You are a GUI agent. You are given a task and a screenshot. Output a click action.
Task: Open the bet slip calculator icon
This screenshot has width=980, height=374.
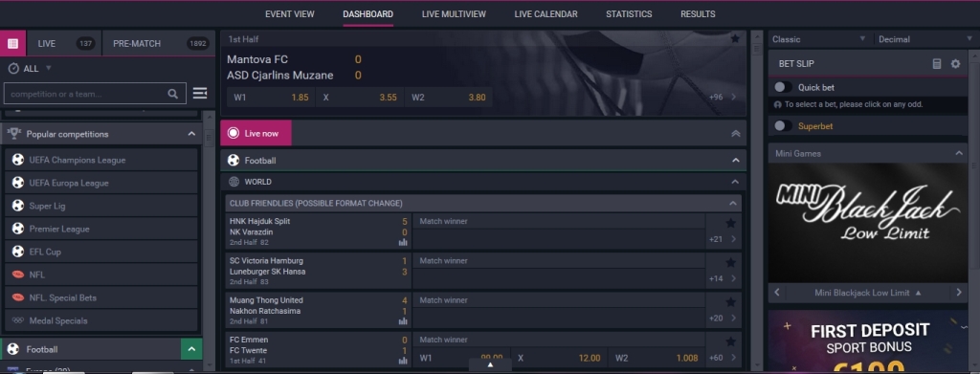(936, 64)
